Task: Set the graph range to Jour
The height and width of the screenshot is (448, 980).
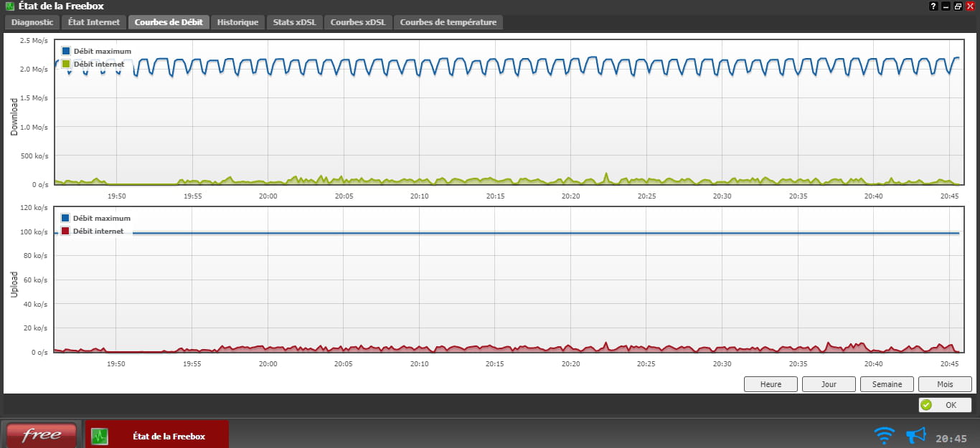Action: pyautogui.click(x=829, y=384)
